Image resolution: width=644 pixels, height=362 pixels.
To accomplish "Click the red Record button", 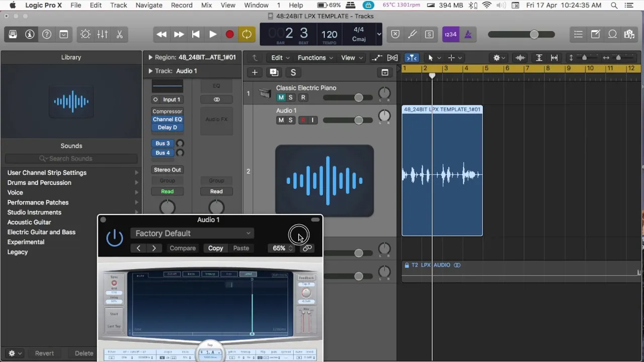I will tap(229, 34).
